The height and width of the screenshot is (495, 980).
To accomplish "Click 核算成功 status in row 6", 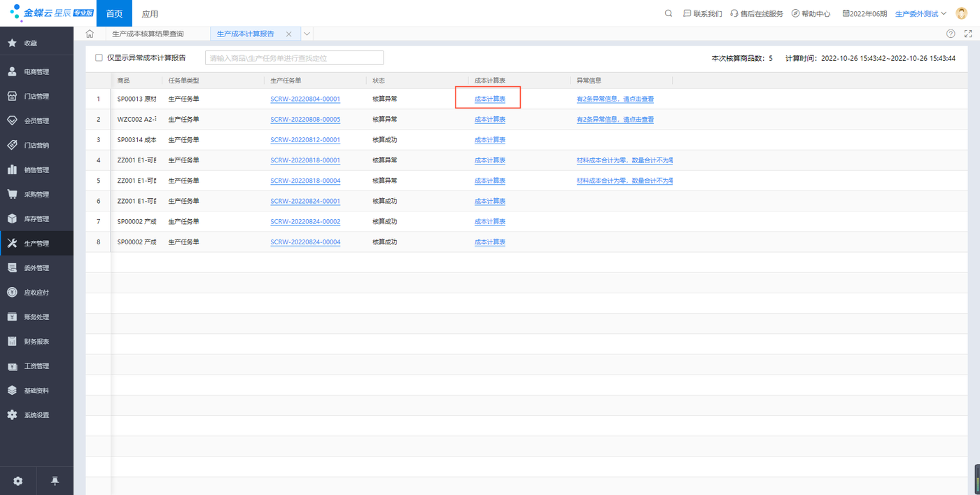I will click(x=385, y=201).
